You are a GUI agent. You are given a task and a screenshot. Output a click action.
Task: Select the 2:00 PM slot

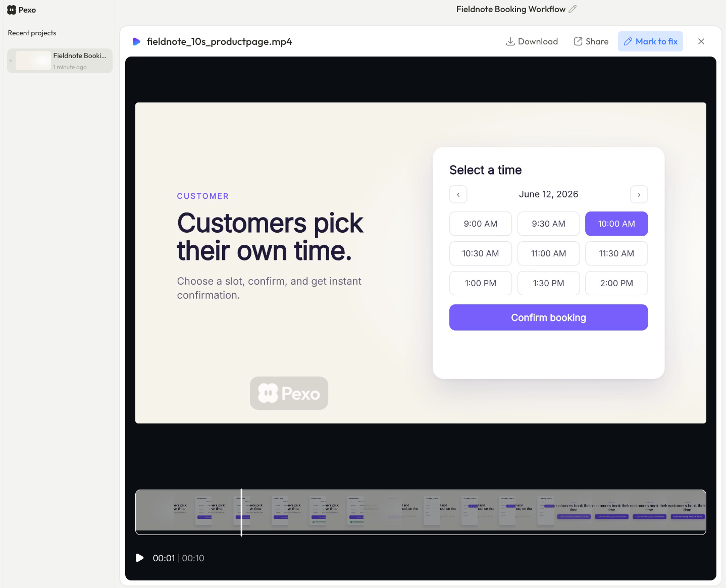pyautogui.click(x=616, y=283)
